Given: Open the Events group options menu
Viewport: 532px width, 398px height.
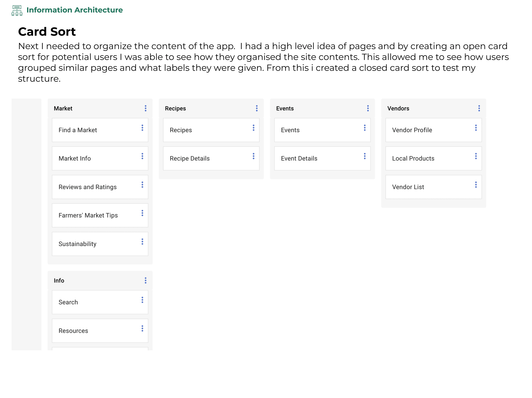Looking at the screenshot, I should (x=368, y=108).
